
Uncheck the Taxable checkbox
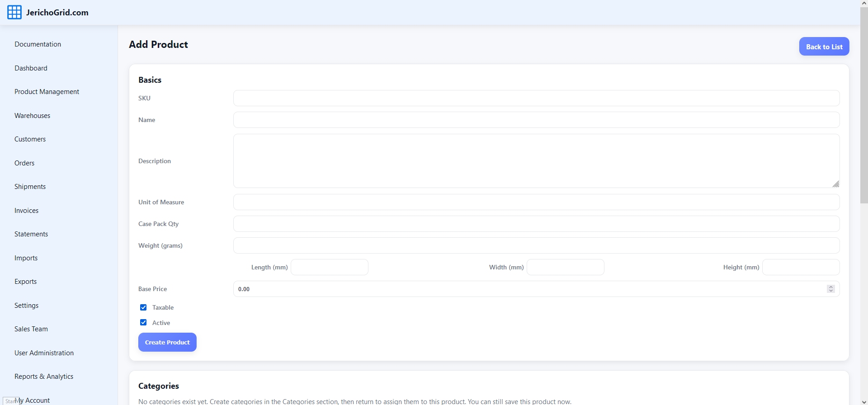pos(143,307)
